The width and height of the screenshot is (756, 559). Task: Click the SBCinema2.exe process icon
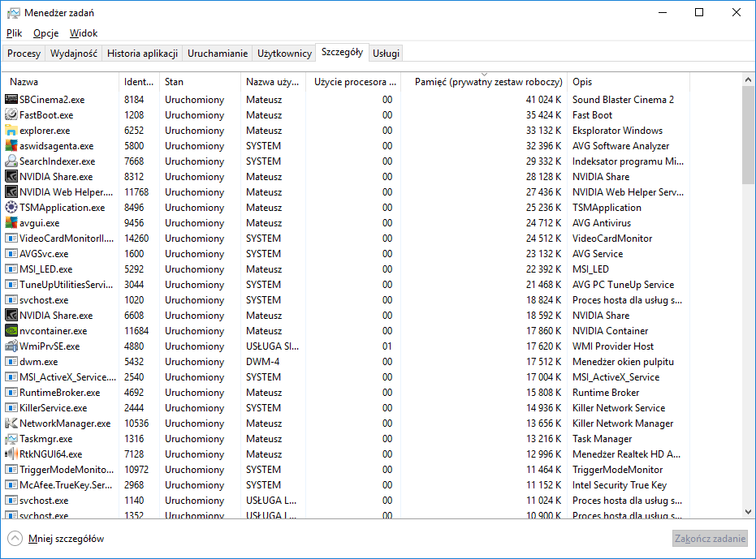click(11, 99)
